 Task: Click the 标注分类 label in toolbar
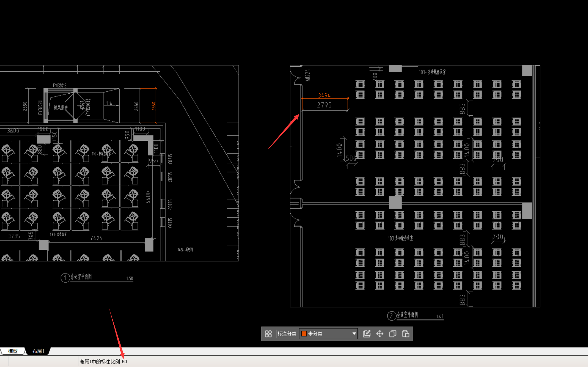click(287, 334)
